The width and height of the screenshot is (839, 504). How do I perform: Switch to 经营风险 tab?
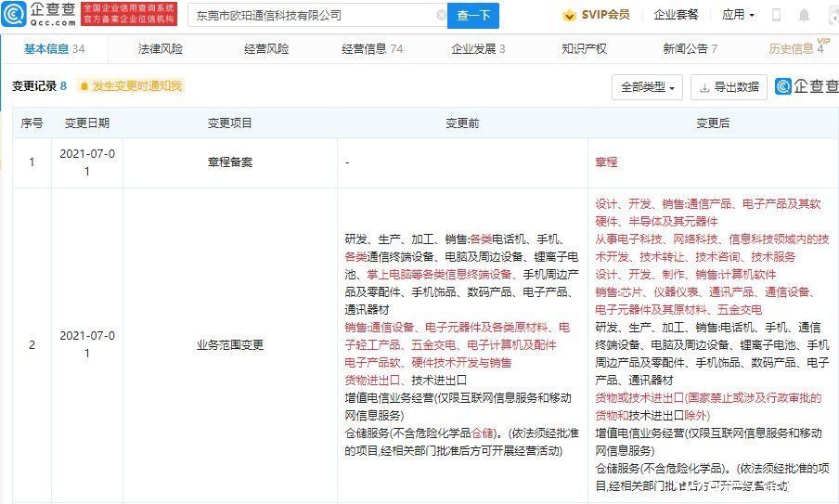(x=266, y=48)
